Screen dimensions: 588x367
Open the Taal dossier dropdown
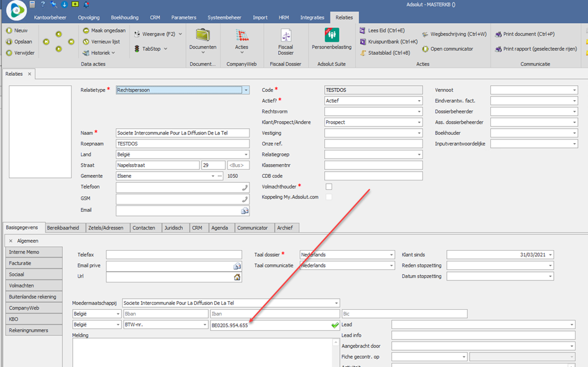[391, 255]
